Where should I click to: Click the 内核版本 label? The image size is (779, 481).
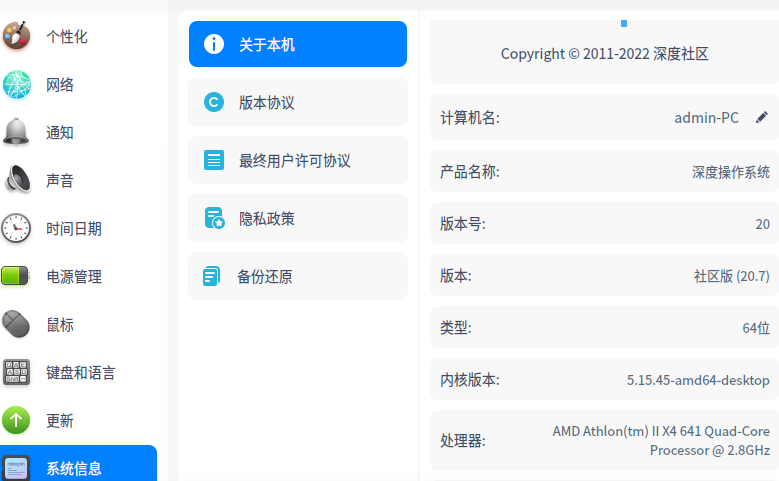(x=469, y=380)
